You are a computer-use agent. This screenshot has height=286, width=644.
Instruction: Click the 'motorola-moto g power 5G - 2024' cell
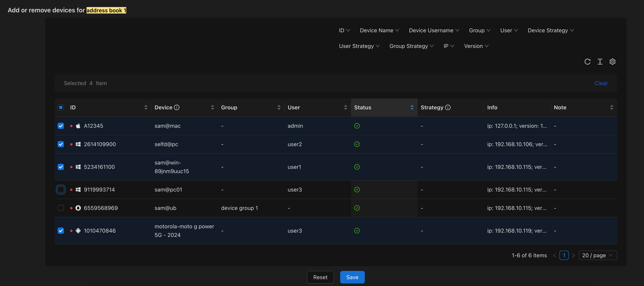point(184,231)
